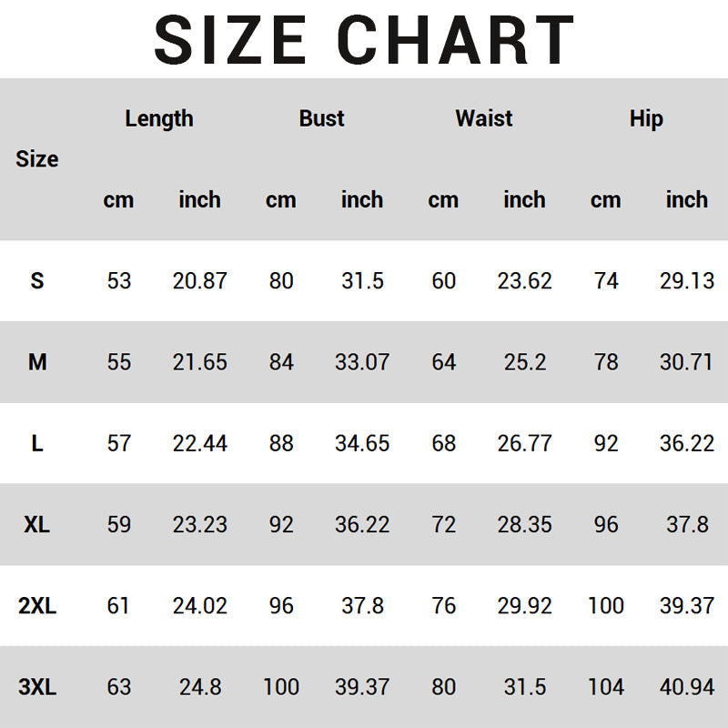
Task: Select the Bust column header
Action: (322, 118)
